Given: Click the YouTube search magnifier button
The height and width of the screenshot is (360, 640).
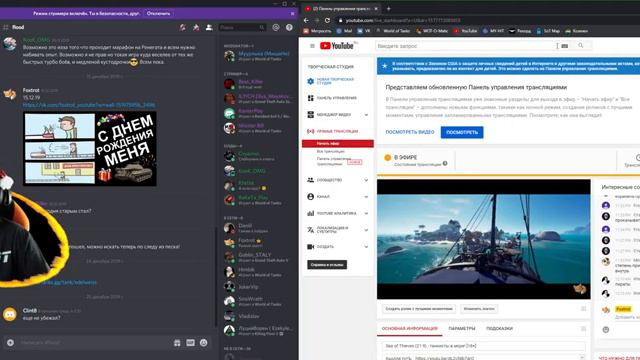Looking at the screenshot, I should pyautogui.click(x=581, y=46).
